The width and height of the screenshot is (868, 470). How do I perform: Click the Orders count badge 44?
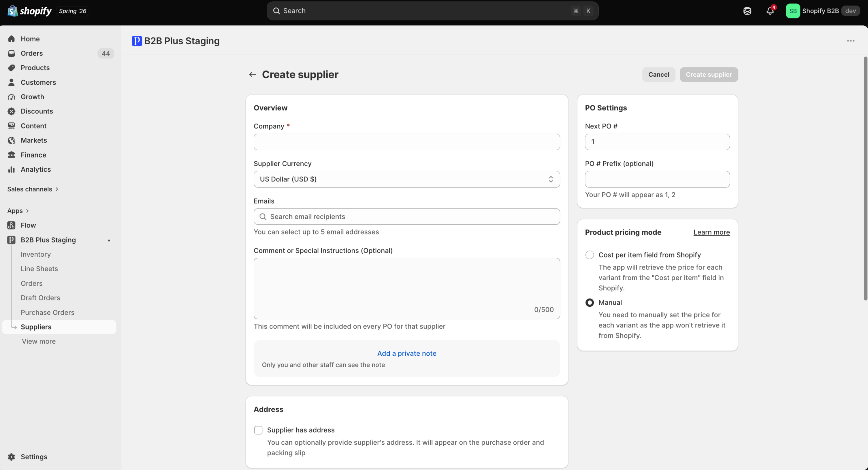click(x=106, y=53)
